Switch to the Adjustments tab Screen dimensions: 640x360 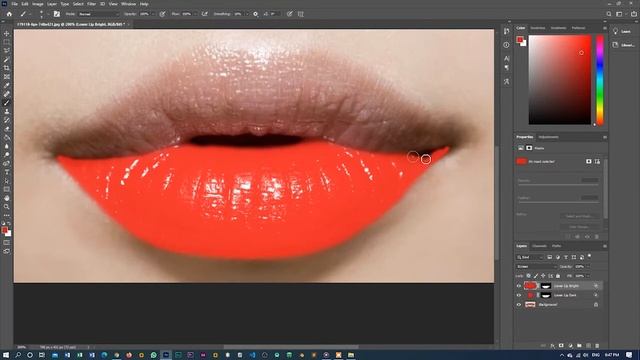(548, 137)
